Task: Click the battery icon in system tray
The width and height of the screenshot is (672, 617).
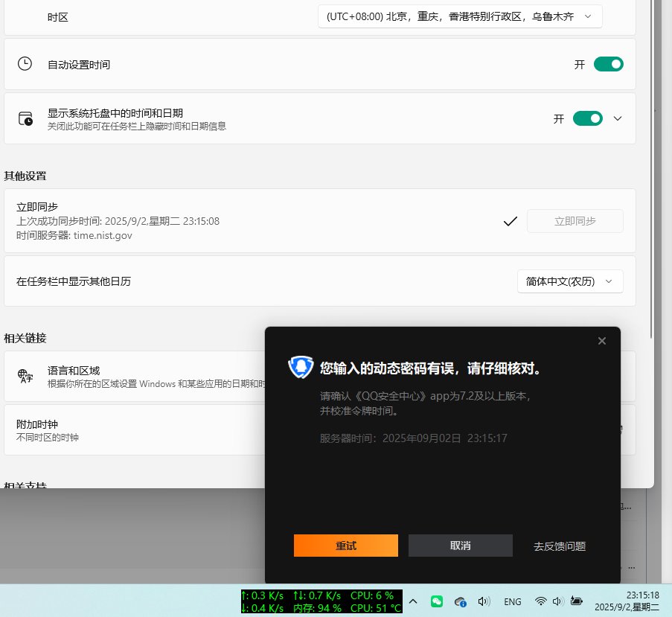Action: (x=576, y=601)
